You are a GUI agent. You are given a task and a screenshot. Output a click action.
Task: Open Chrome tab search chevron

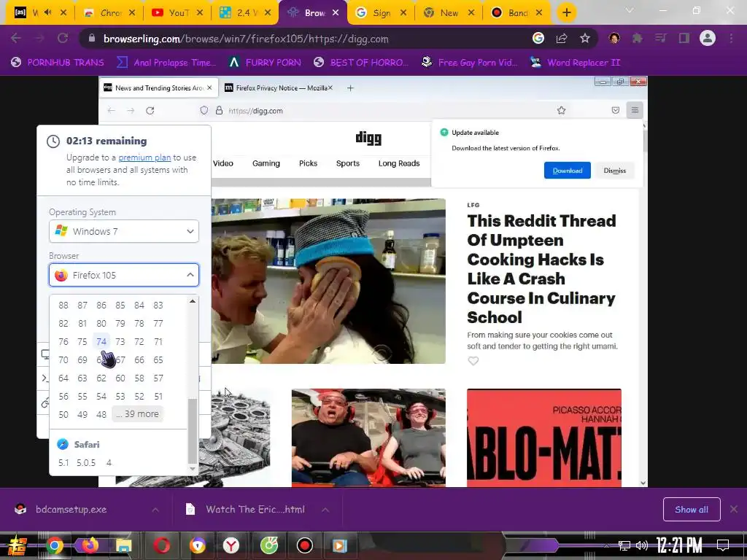click(630, 10)
